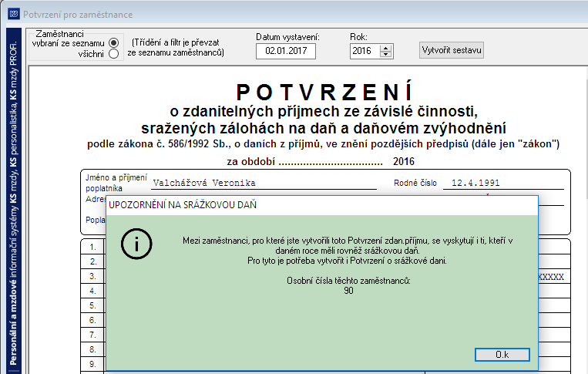
Task: Click the 'POTVRZENÍ' heading of the form
Action: (x=324, y=92)
